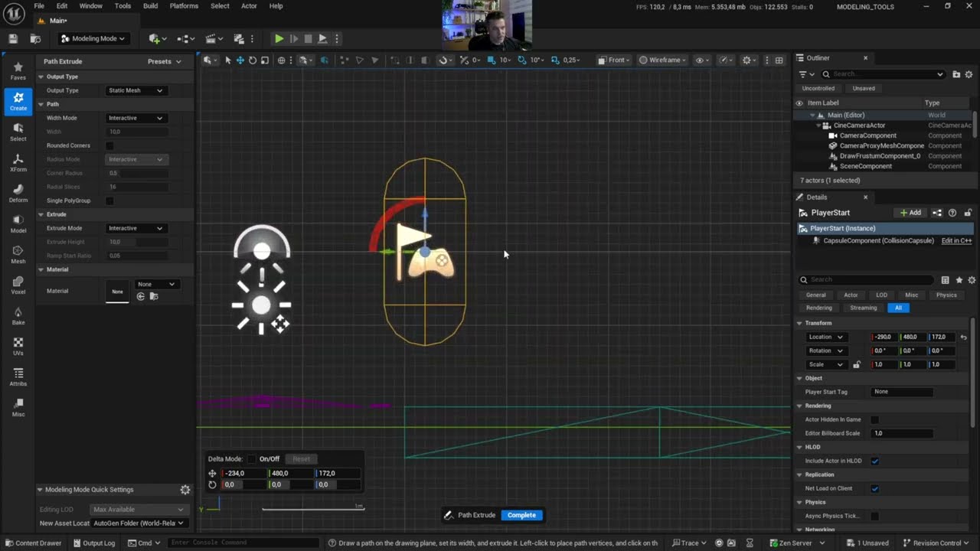Click Revision Control in status bar
The height and width of the screenshot is (551, 980).
click(x=936, y=543)
